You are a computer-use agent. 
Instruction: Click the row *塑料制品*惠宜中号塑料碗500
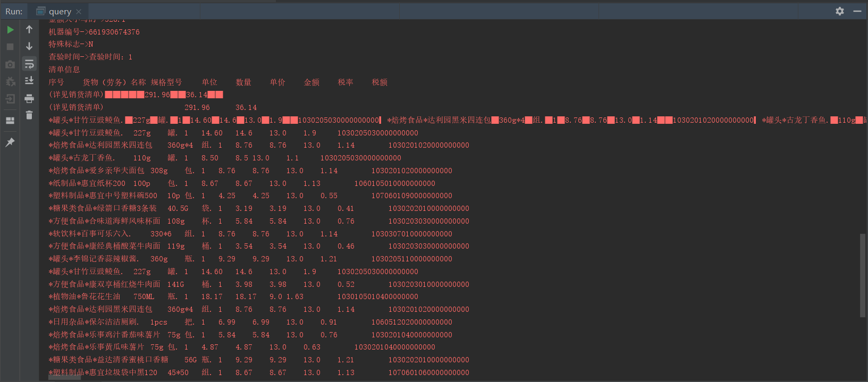(250, 196)
